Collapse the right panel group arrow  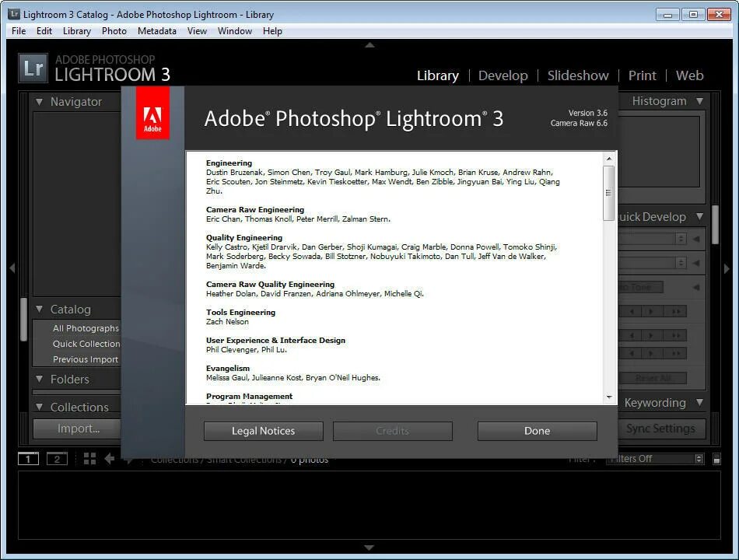727,268
